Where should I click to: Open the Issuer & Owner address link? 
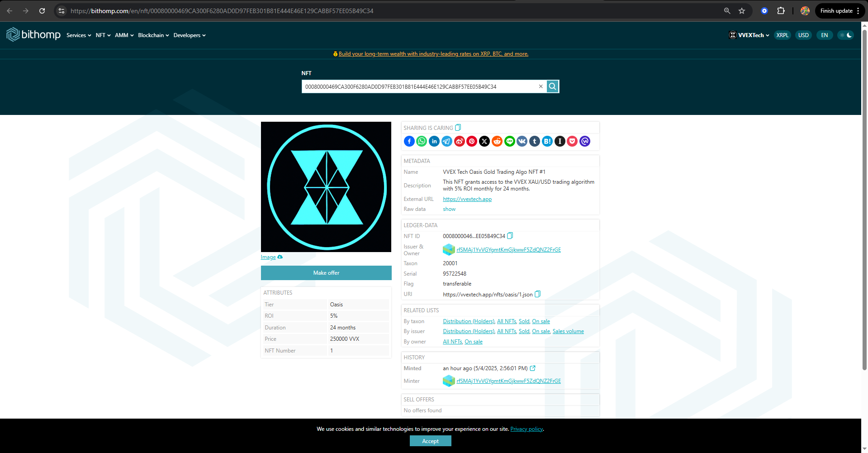click(x=508, y=250)
